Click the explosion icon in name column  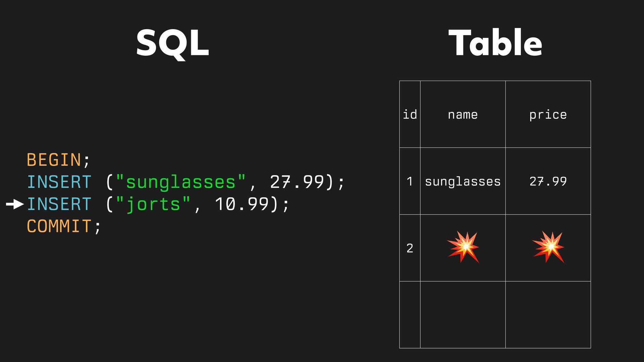(463, 247)
